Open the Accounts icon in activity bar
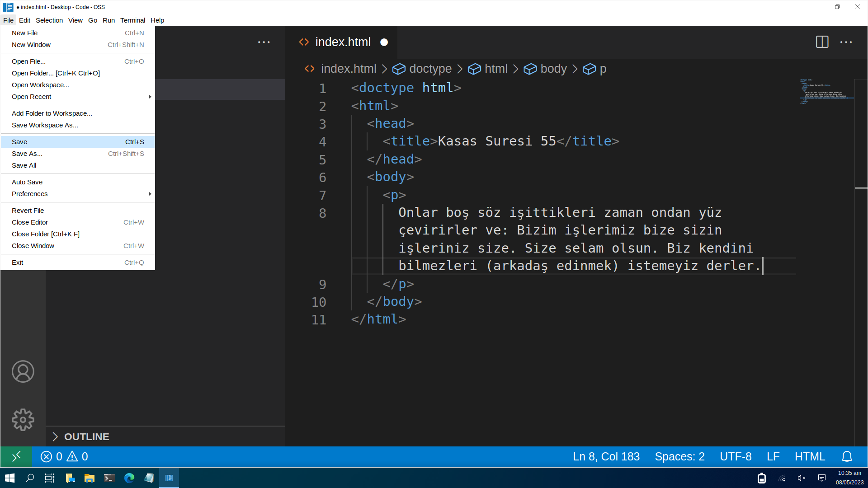 coord(23,371)
